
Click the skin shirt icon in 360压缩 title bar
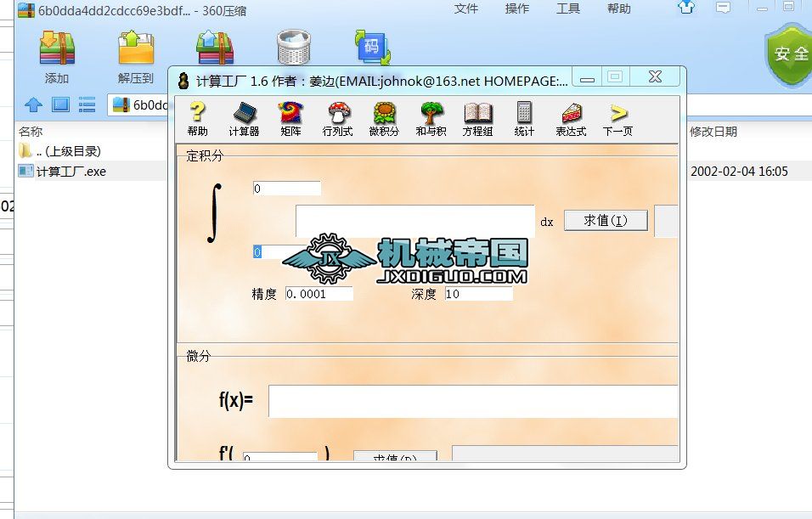686,8
